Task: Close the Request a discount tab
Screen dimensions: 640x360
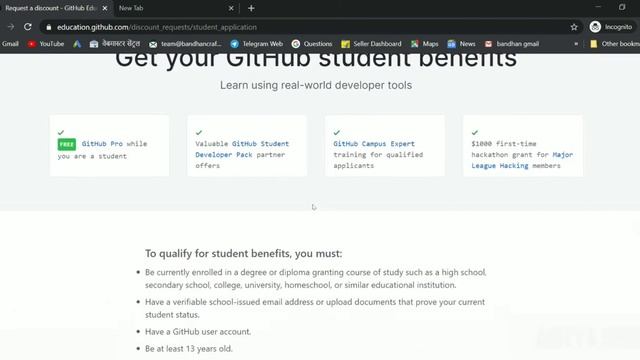Action: pyautogui.click(x=105, y=8)
